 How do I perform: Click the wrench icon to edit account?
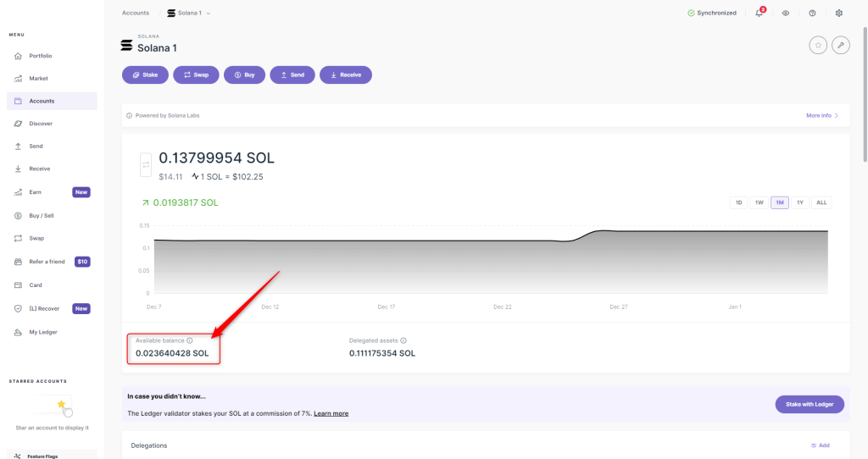coord(841,46)
